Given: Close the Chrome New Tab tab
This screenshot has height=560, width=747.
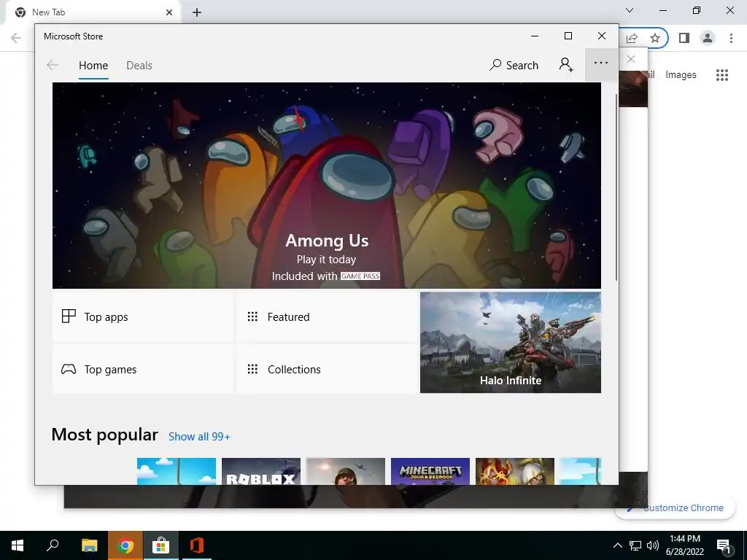Looking at the screenshot, I should tap(169, 12).
